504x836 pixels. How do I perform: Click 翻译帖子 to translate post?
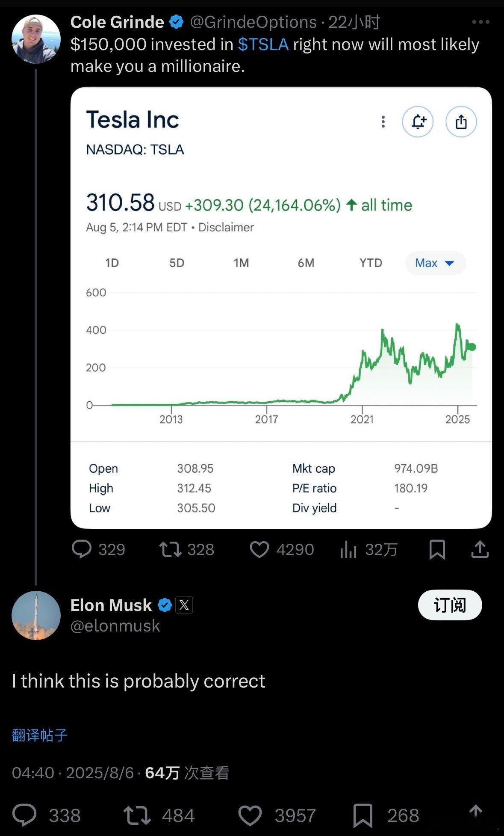click(39, 735)
